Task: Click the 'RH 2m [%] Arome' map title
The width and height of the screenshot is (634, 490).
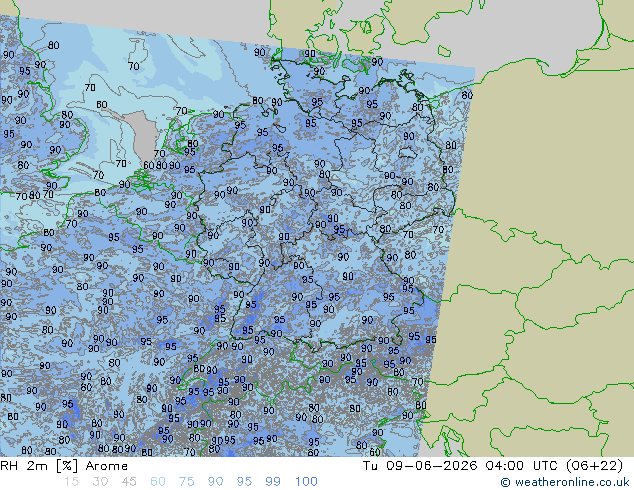Action: click(x=64, y=466)
